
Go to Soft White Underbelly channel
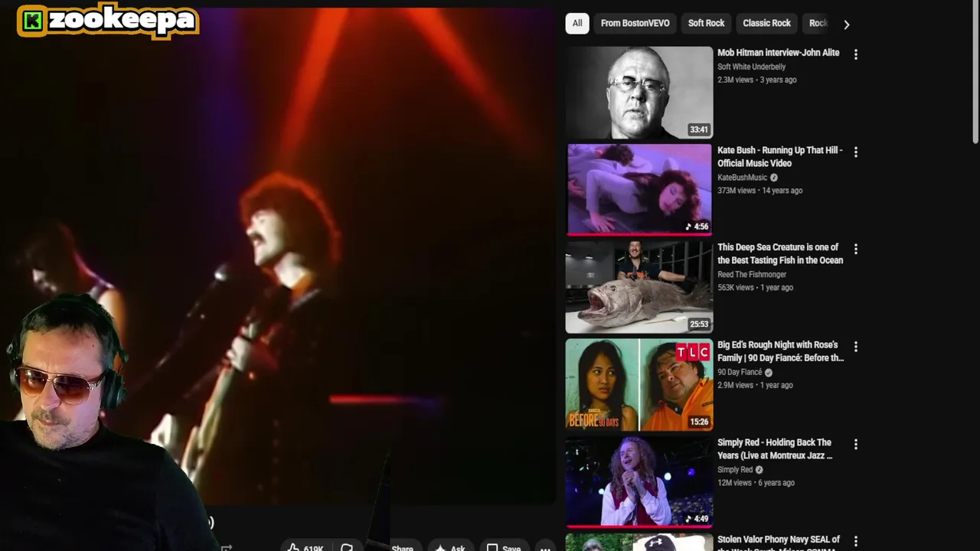751,67
